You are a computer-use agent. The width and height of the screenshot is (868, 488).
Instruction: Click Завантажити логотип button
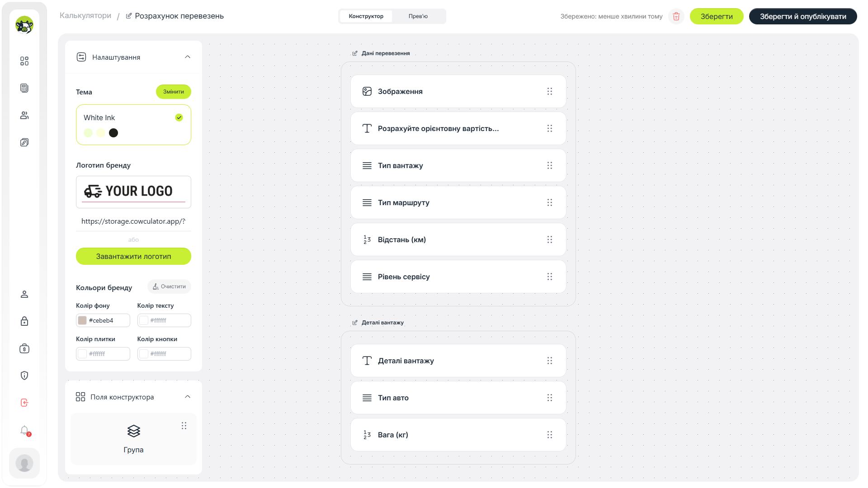point(133,256)
